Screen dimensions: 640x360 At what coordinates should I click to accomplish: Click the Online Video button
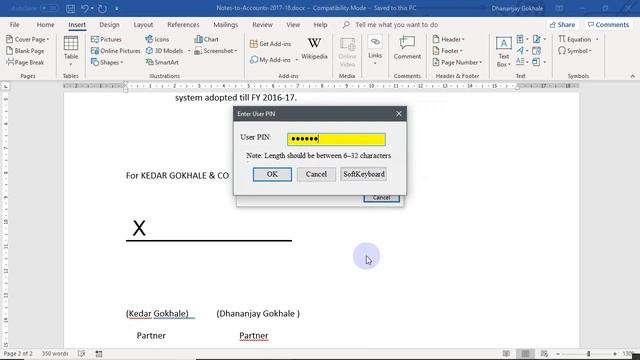pyautogui.click(x=347, y=52)
